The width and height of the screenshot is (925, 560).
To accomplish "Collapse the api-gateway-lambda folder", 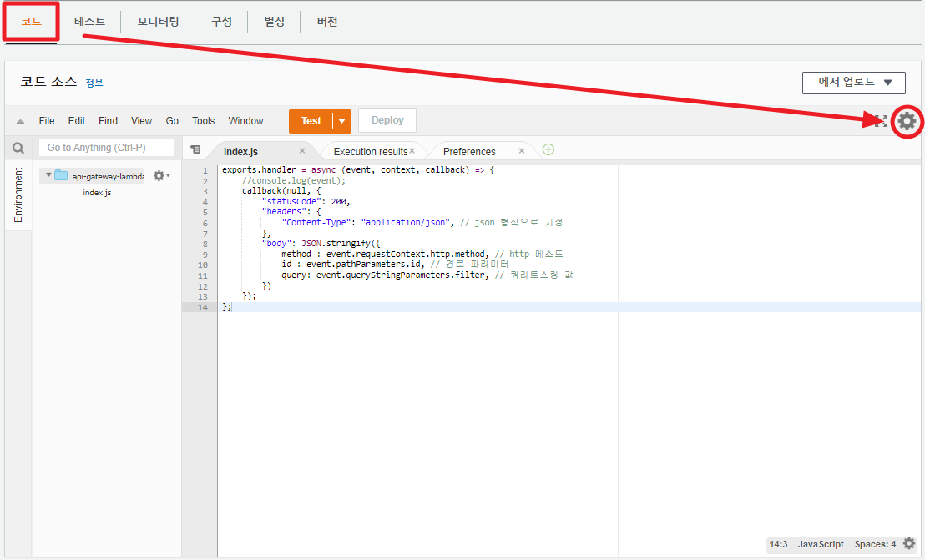I will 48,175.
